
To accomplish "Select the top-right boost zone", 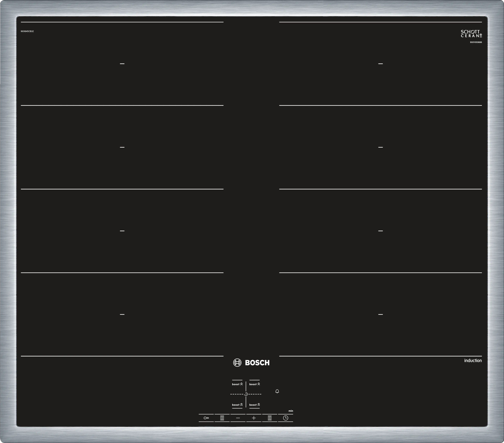I will point(255,384).
